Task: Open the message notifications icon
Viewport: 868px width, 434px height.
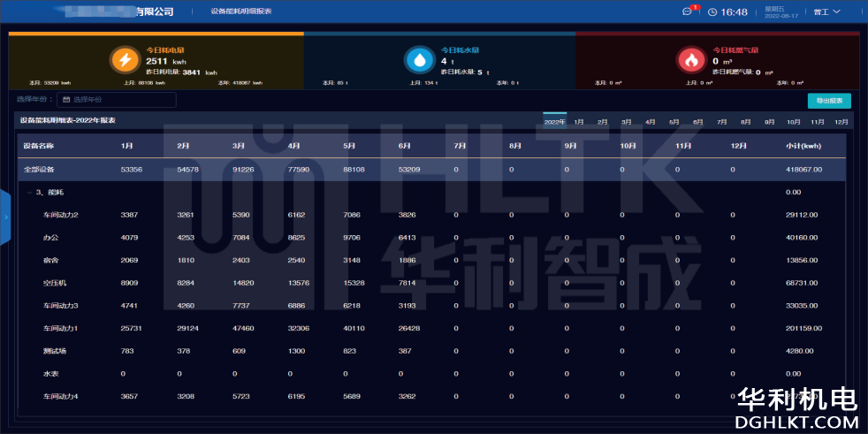Action: (x=688, y=12)
